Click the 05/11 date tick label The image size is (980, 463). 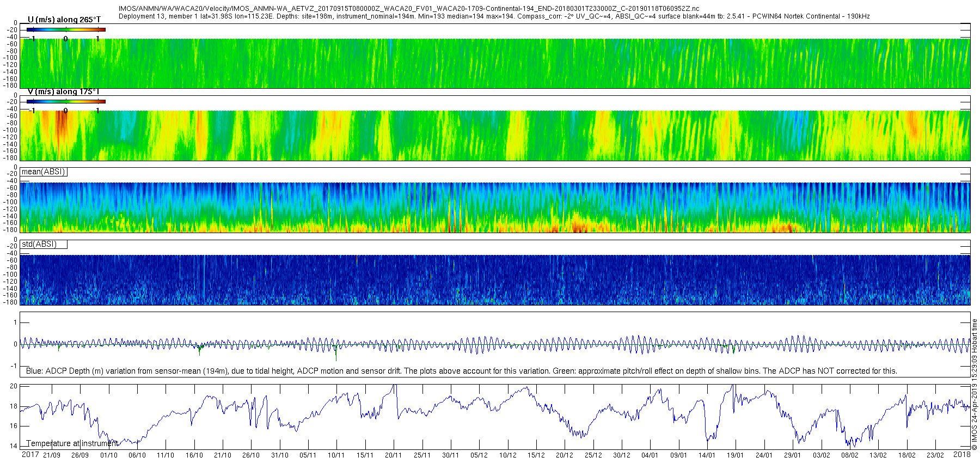[308, 455]
